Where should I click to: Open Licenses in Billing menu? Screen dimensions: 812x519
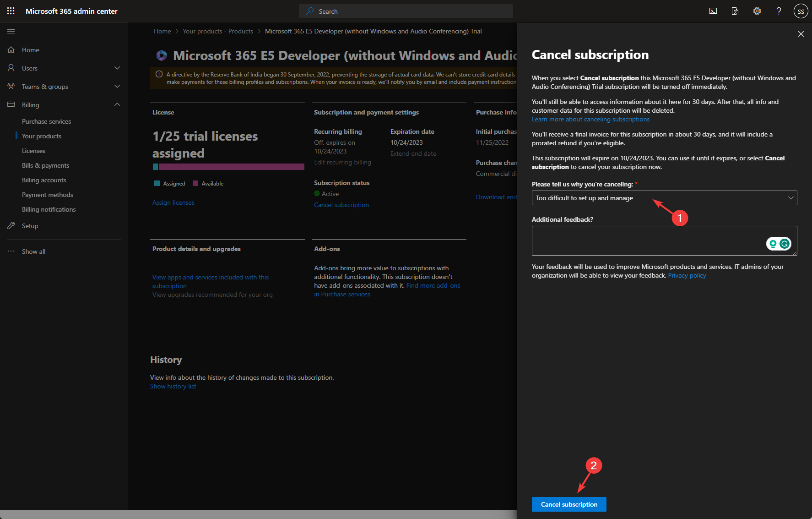pyautogui.click(x=34, y=151)
